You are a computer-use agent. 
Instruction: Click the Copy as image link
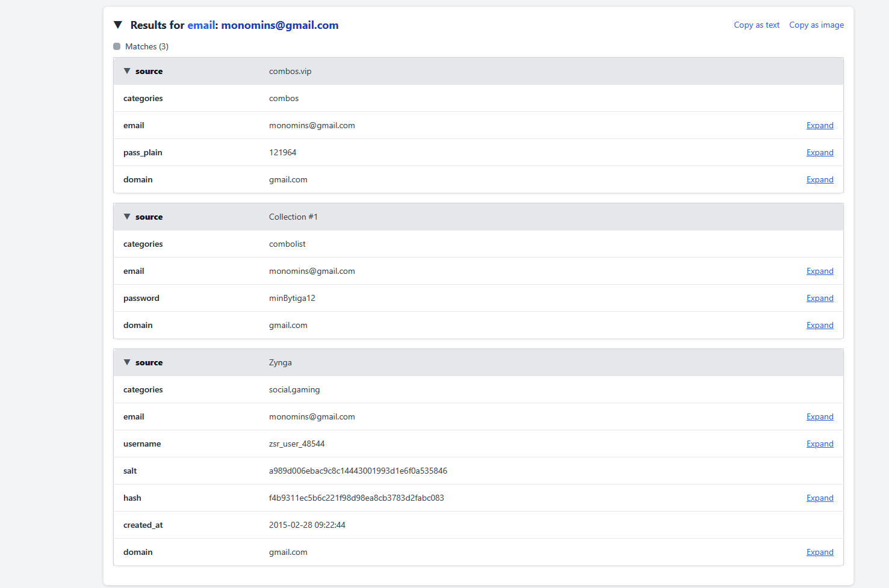click(x=816, y=25)
